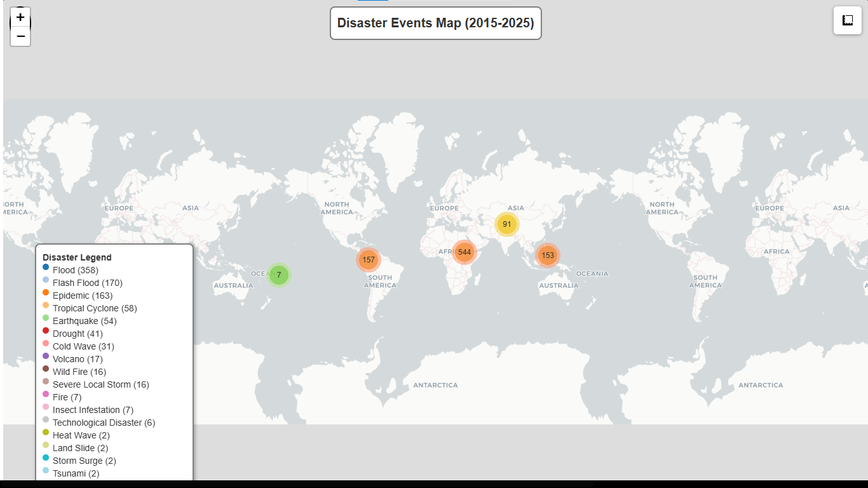Click 'Flood (358)' in the legend

coord(76,270)
